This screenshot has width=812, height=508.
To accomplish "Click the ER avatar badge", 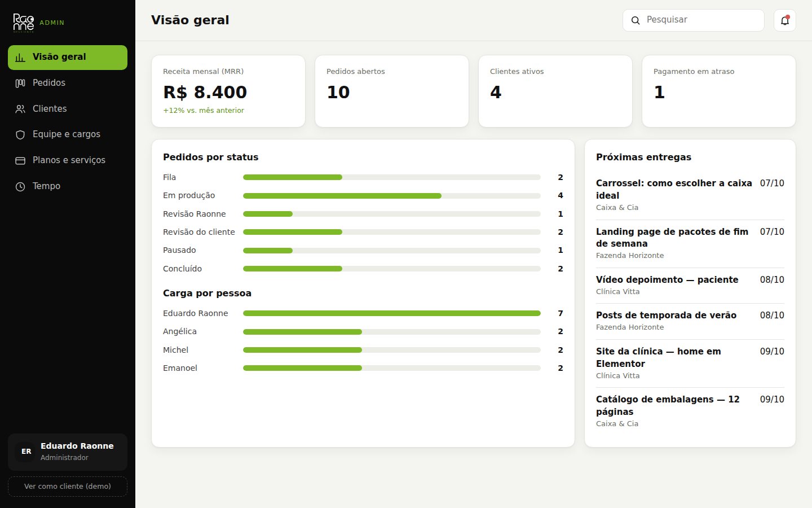I will click(26, 452).
